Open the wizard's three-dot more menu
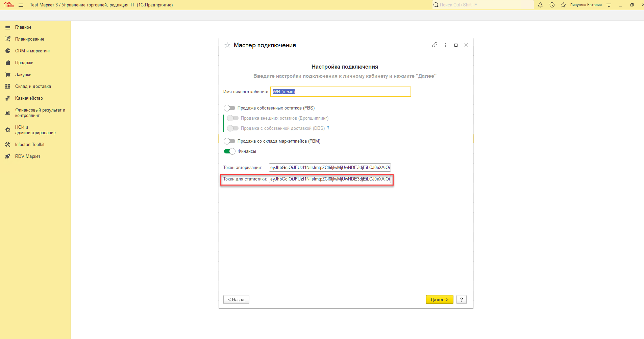 445,45
